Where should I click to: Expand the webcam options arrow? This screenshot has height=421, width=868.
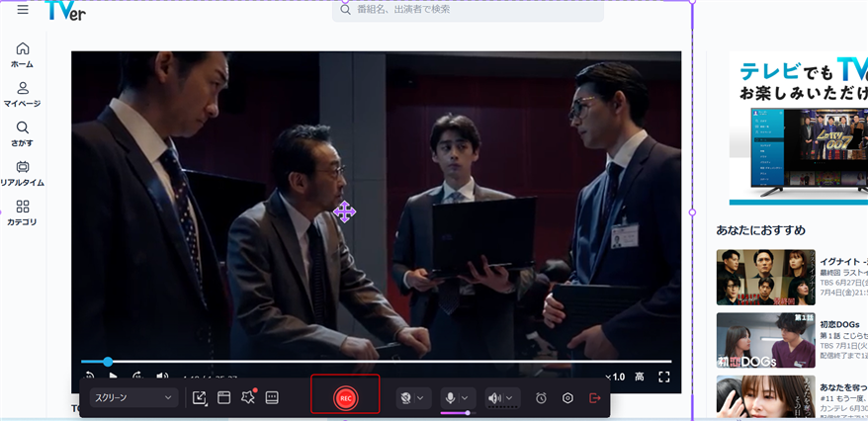(420, 397)
